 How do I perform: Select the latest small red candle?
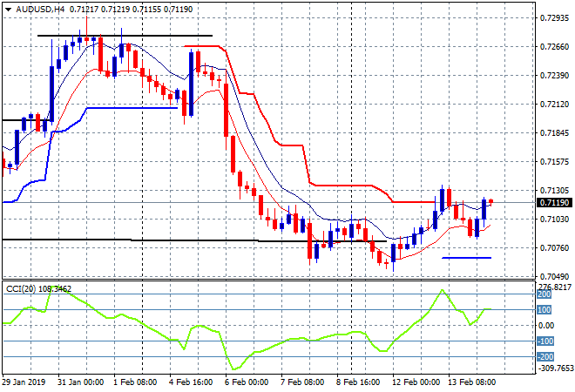(x=491, y=201)
